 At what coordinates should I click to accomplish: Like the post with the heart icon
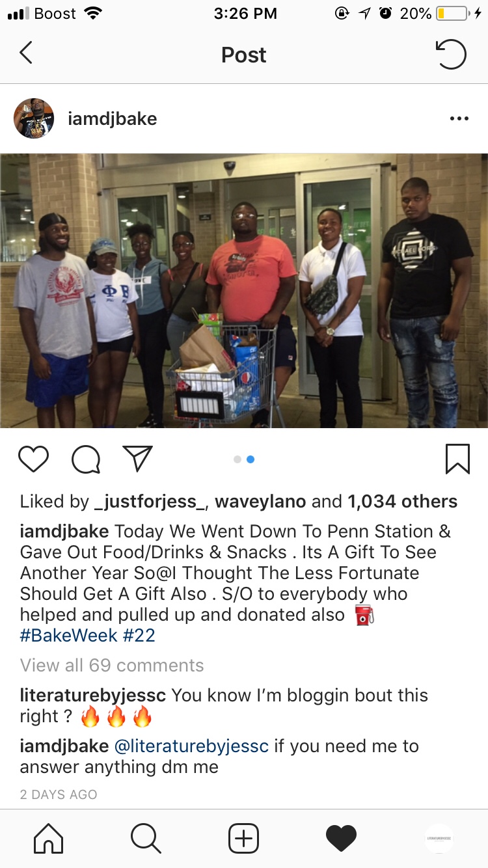34,459
